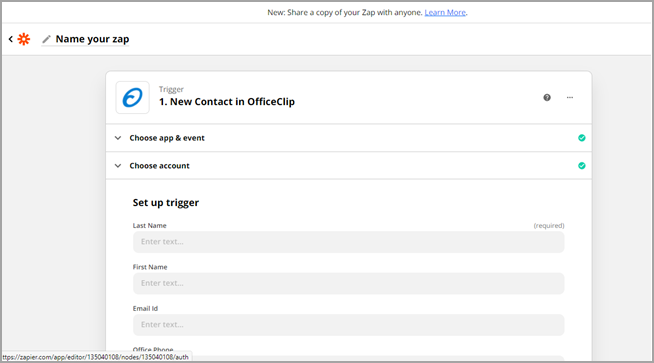Image resolution: width=654 pixels, height=363 pixels.
Task: Click the green check beside Choose app & event
Action: tap(581, 138)
